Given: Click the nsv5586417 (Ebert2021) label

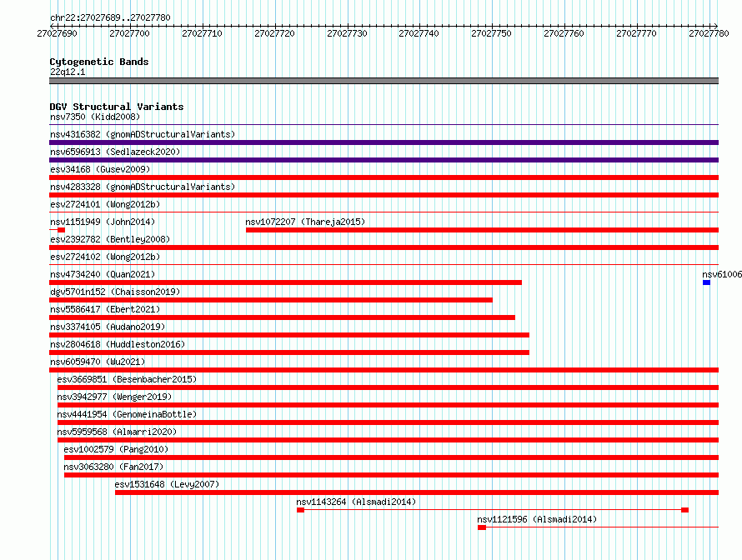Looking at the screenshot, I should coord(105,309).
